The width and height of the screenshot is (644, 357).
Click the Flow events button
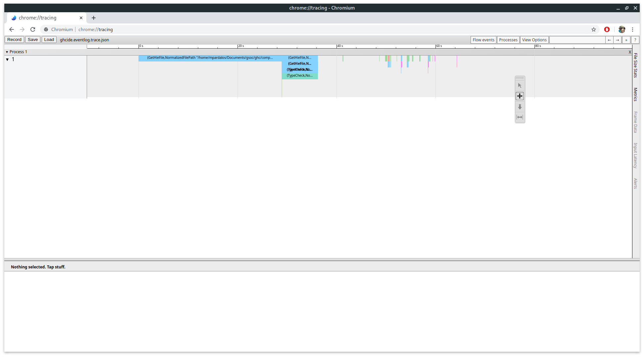coord(483,40)
